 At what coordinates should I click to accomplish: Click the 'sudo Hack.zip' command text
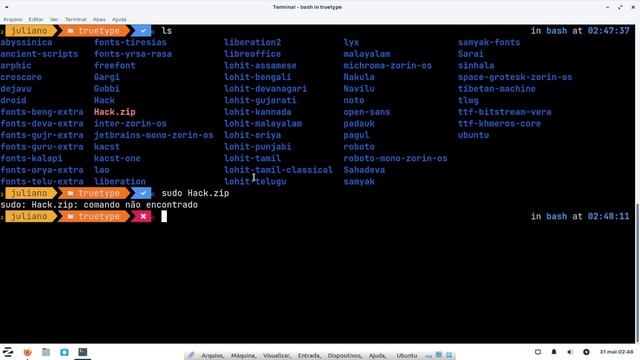pos(195,193)
